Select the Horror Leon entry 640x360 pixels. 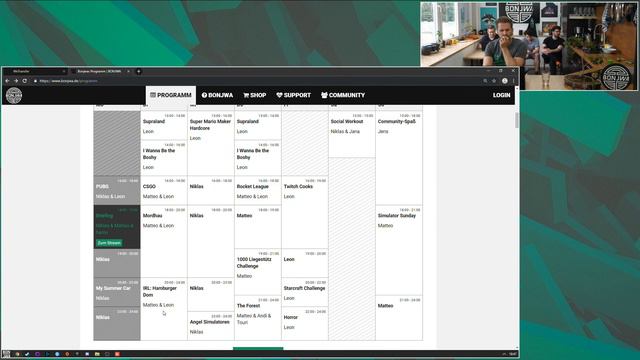[x=304, y=324]
